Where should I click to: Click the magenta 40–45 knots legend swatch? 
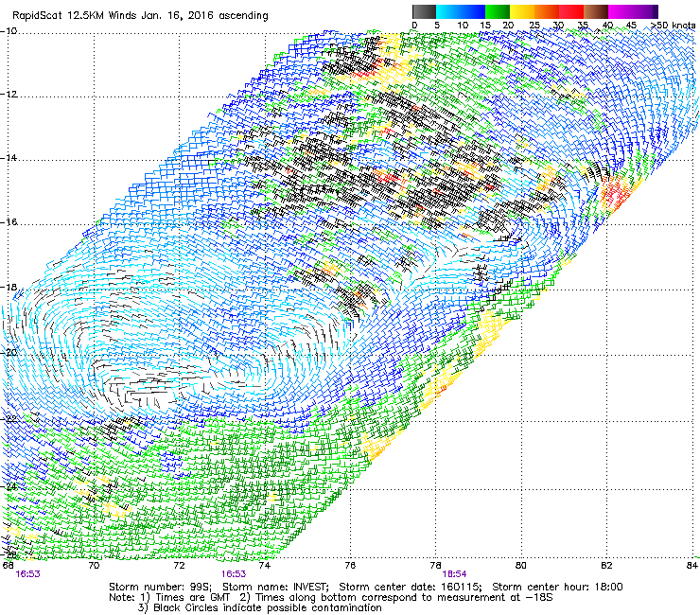[x=621, y=11]
